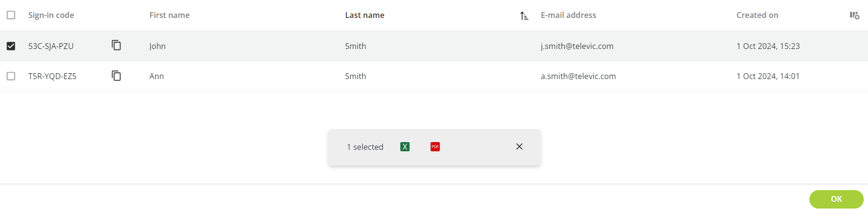This screenshot has width=868, height=210.
Task: Select j.smith@televic.com email cell
Action: (577, 46)
